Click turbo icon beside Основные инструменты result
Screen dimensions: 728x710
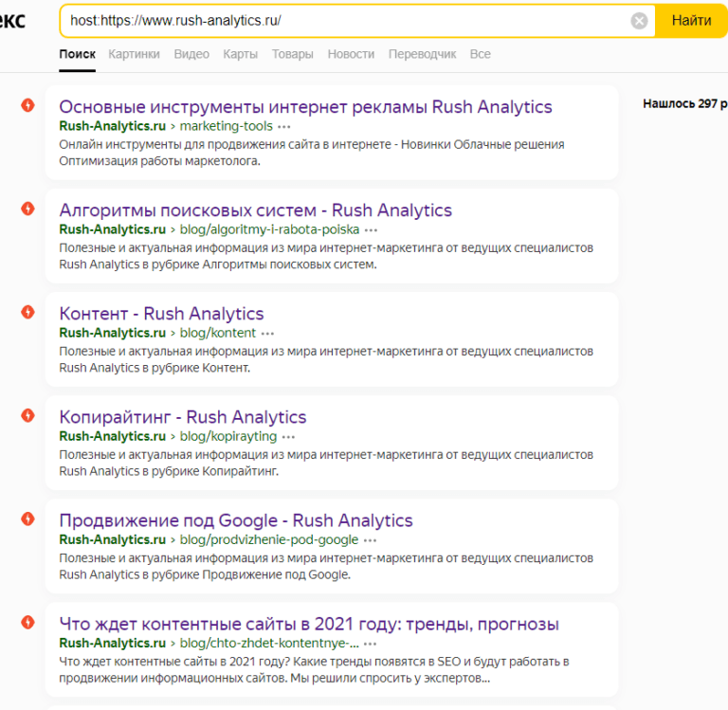click(28, 105)
